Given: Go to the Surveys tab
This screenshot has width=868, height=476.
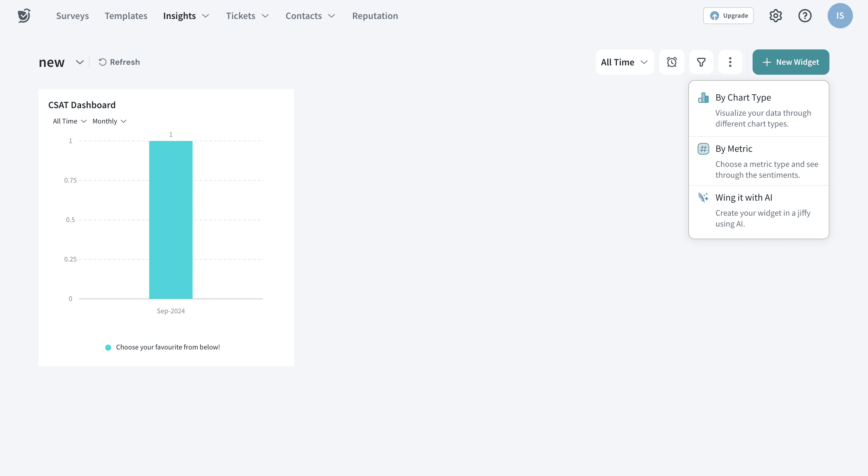Looking at the screenshot, I should (72, 16).
